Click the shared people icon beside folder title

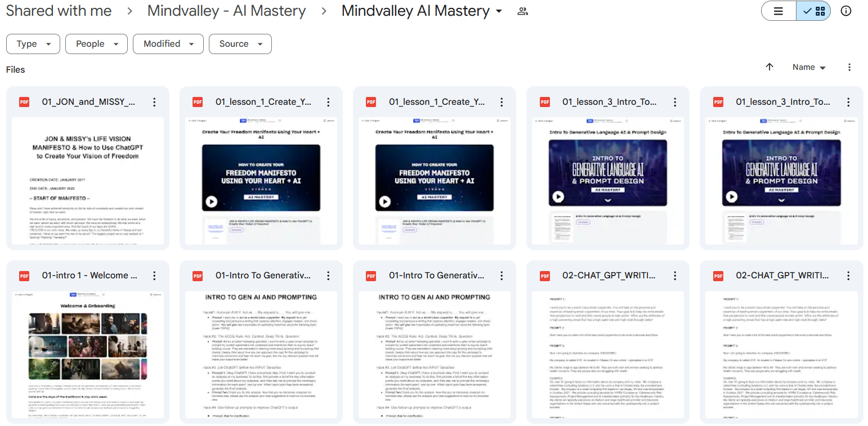[x=522, y=11]
